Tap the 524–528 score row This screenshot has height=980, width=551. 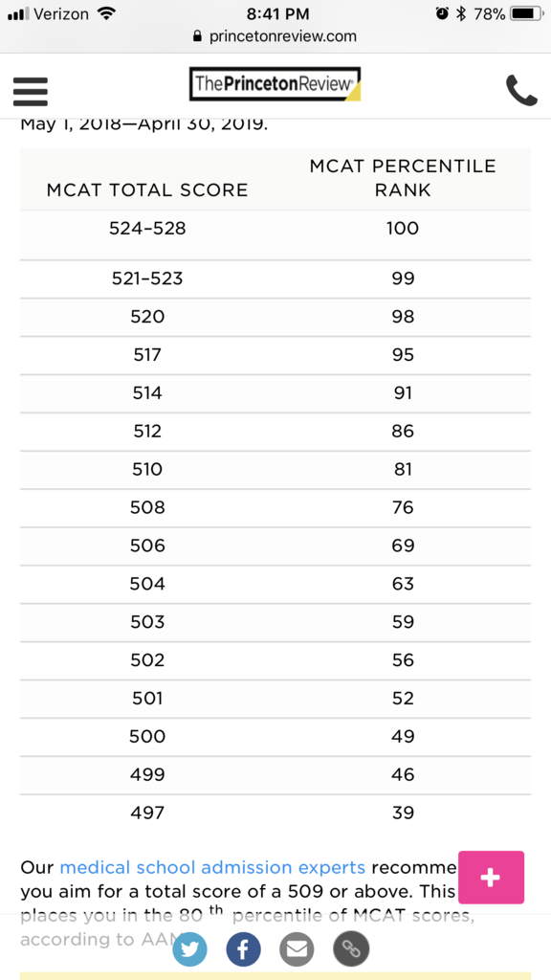[x=275, y=235]
